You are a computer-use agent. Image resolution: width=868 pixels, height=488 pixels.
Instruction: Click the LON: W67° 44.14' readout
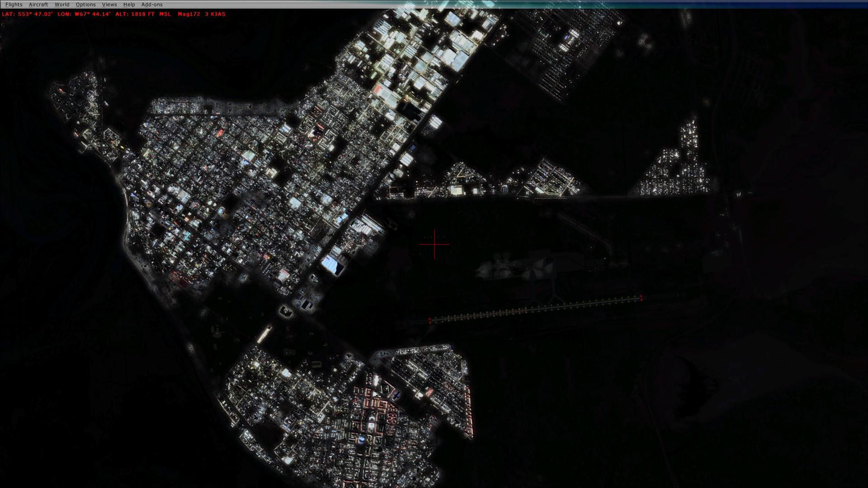[84, 14]
